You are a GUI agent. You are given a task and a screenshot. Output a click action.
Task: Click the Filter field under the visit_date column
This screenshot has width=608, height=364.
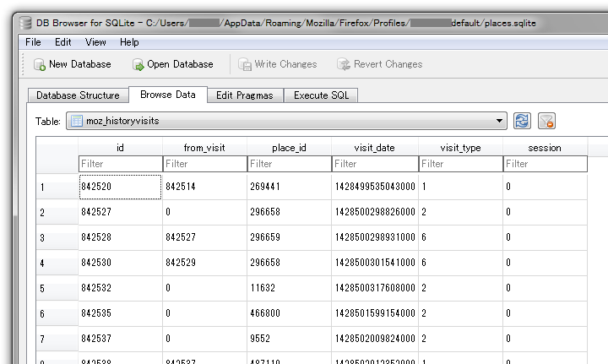[375, 164]
